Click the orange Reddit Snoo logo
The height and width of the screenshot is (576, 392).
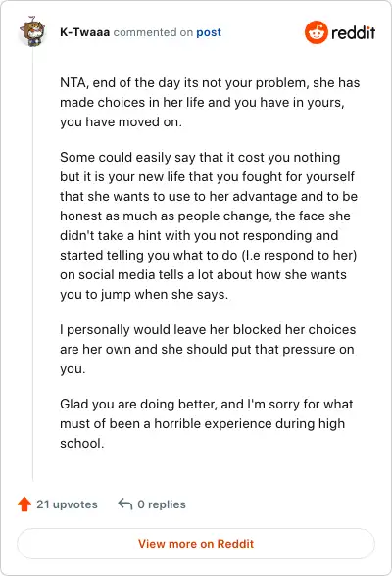click(316, 32)
